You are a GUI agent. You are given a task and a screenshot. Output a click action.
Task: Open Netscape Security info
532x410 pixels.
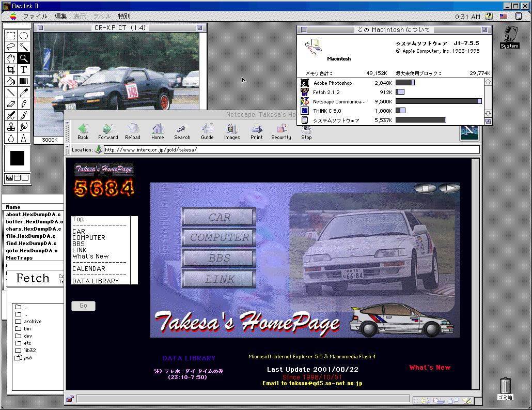click(x=281, y=132)
